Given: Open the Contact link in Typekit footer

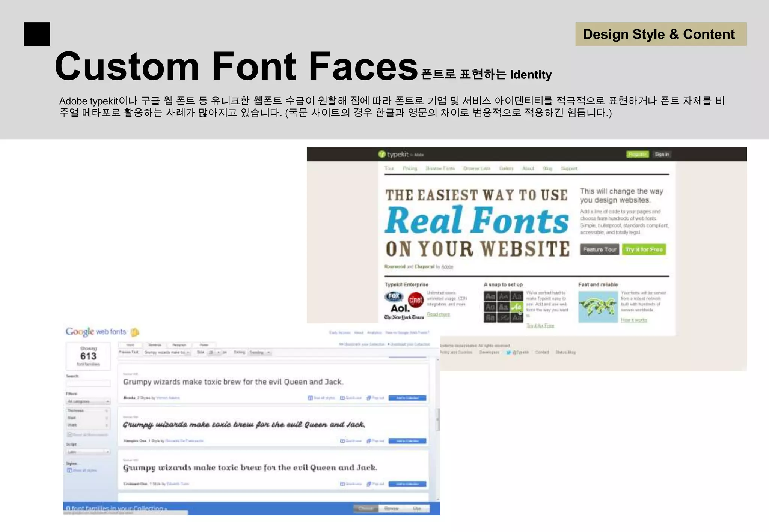Looking at the screenshot, I should (542, 352).
